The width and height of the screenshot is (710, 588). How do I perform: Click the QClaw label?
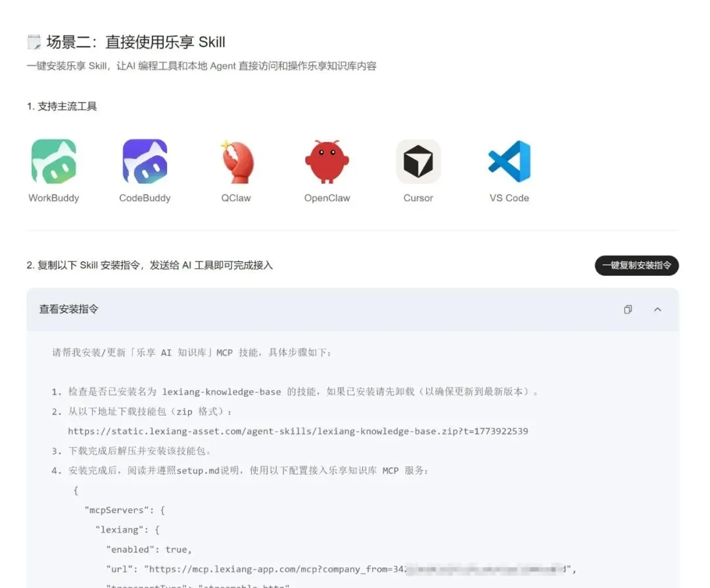(236, 198)
